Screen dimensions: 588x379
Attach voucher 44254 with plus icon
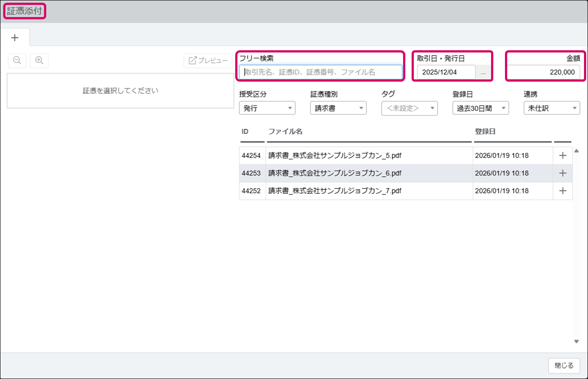point(562,156)
